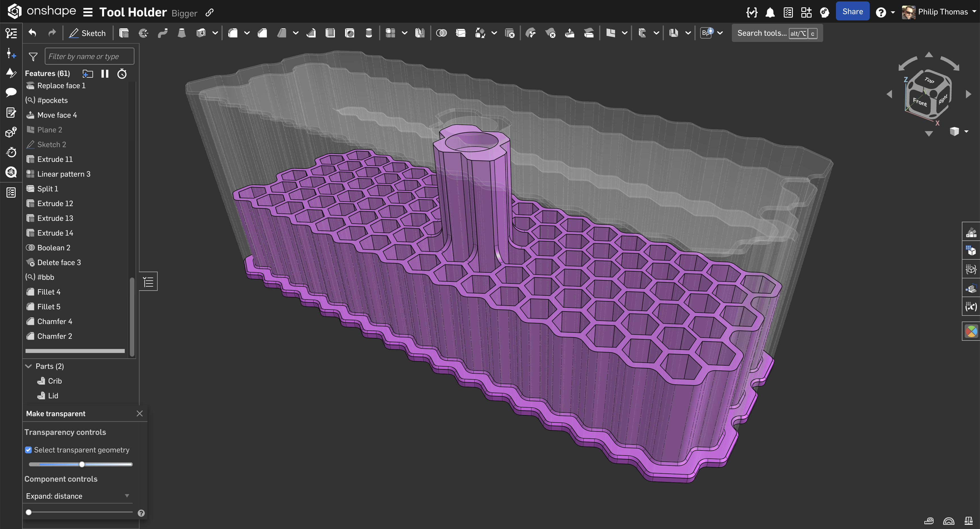
Task: Click the rollback history stopwatch icon
Action: pyautogui.click(x=122, y=73)
